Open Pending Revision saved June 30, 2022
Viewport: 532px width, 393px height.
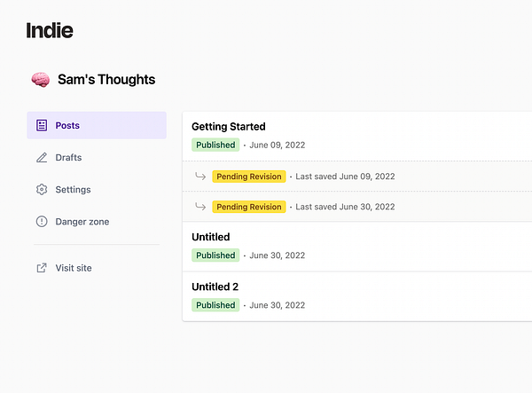(249, 207)
